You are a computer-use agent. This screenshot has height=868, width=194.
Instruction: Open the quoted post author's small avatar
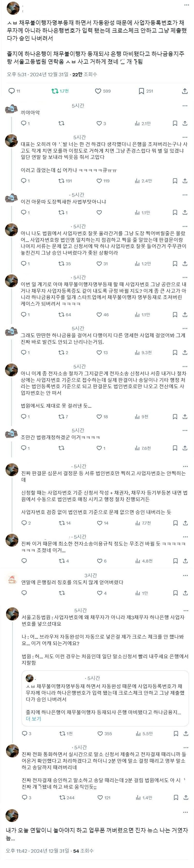point(30,678)
